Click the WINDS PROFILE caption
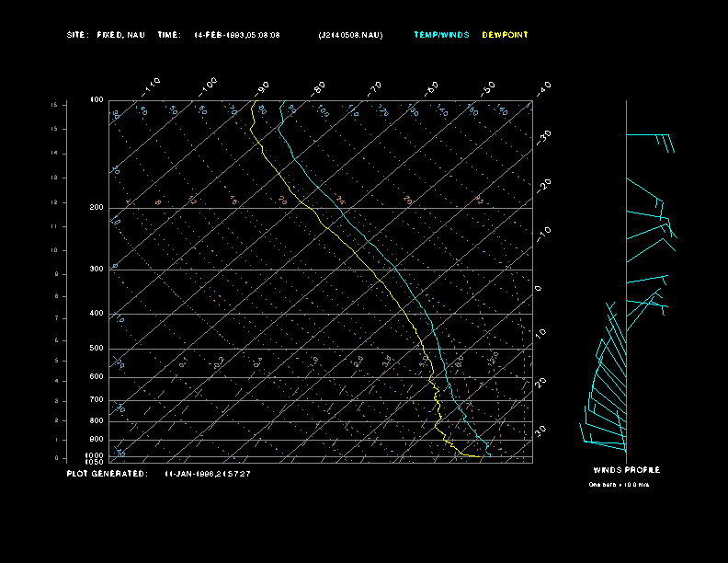Screen dimensions: 728x563 pos(626,470)
